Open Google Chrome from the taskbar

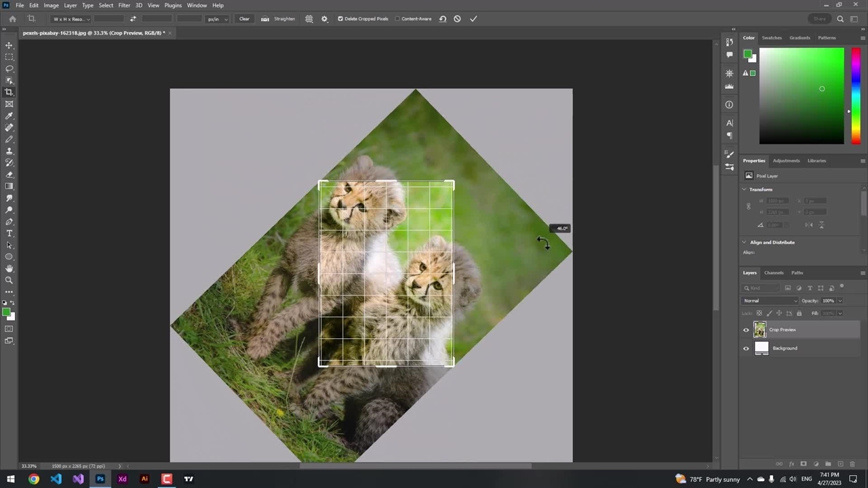33,479
